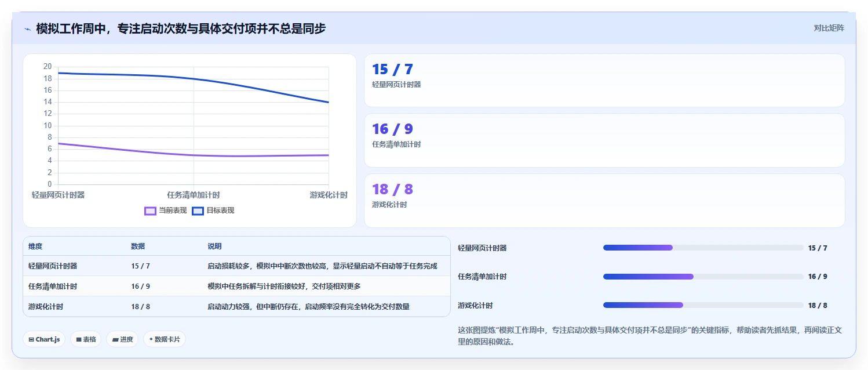Click the 游戏化计时 progress bar
The width and height of the screenshot is (868, 370).
coord(703,305)
